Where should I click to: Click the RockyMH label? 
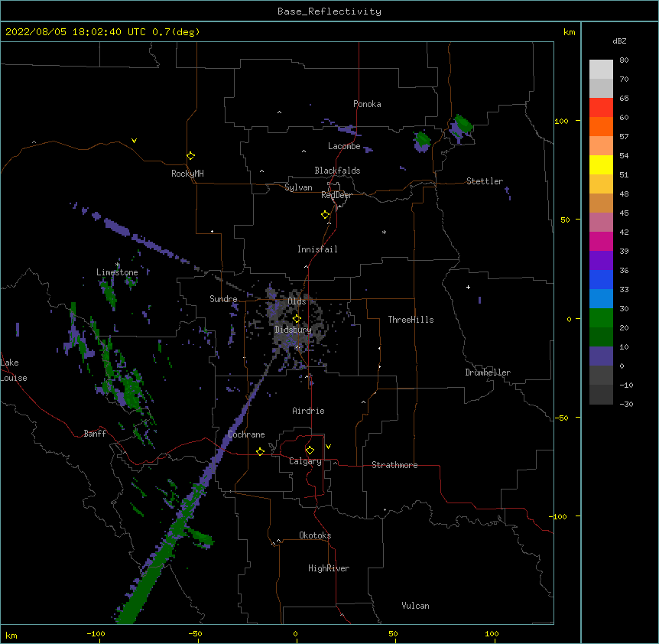[x=187, y=174]
